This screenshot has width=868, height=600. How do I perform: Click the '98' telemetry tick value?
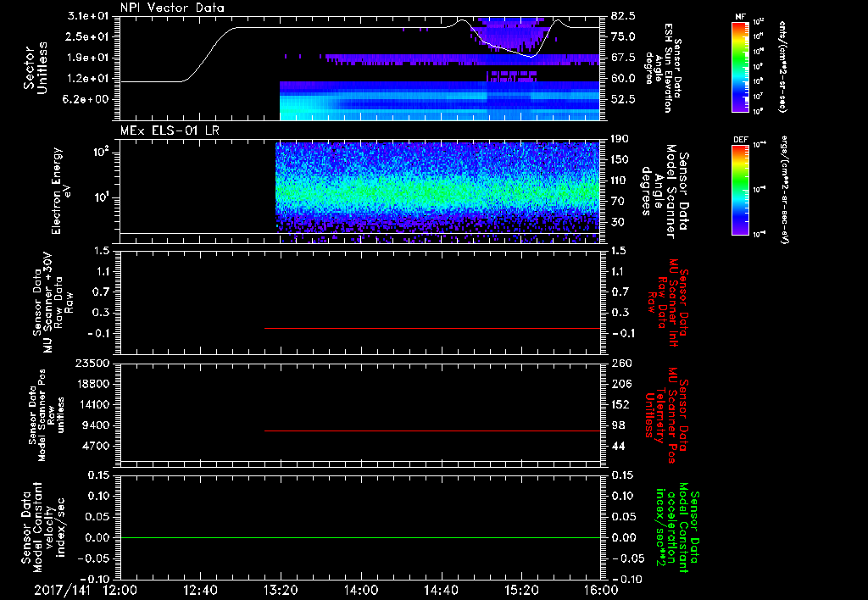coord(618,425)
